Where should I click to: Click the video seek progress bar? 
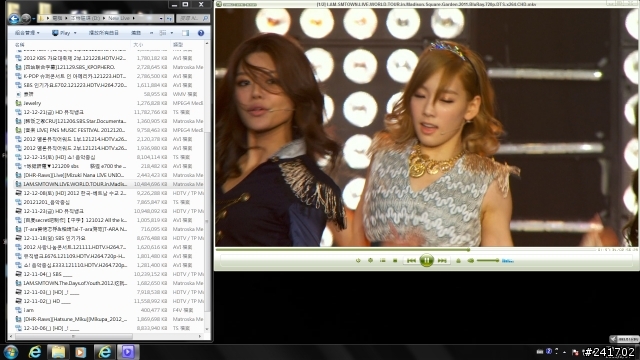pos(406,249)
